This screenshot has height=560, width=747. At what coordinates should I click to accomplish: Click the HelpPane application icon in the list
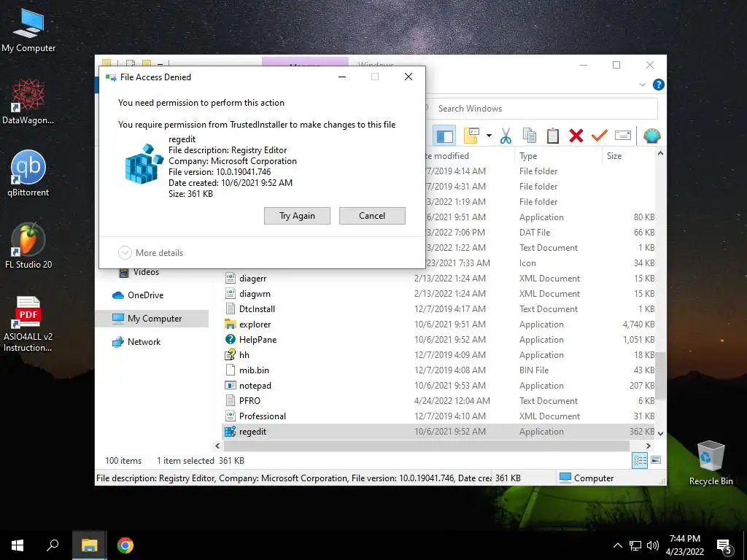tap(230, 340)
